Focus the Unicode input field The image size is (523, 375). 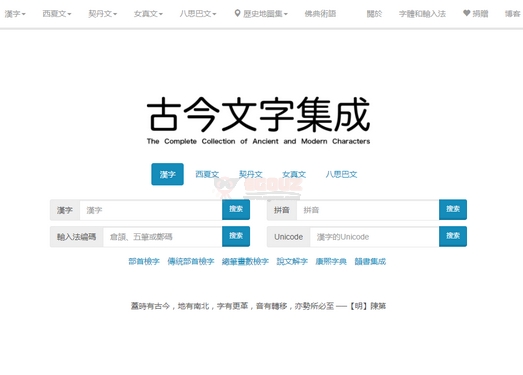pos(375,237)
